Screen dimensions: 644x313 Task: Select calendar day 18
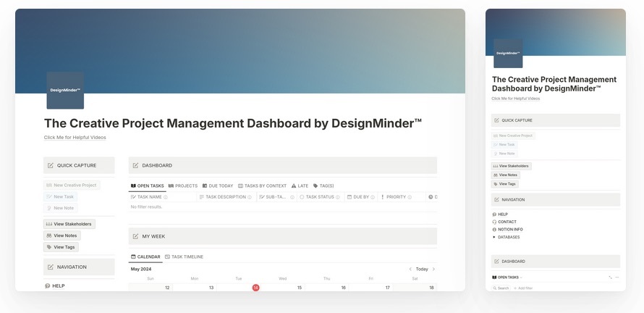tap(431, 288)
